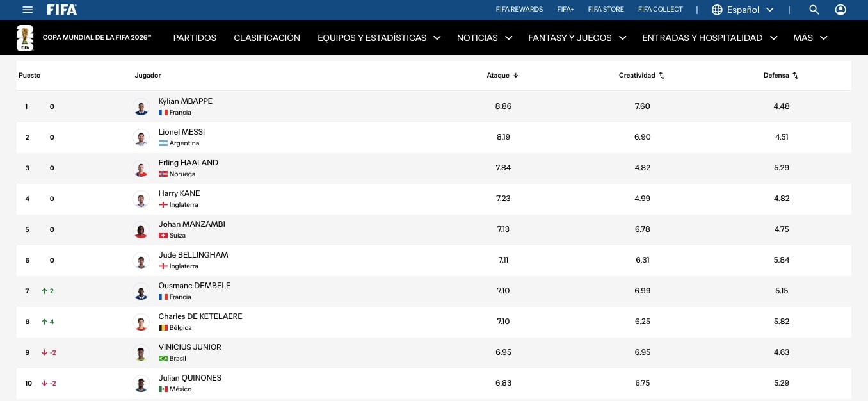Click Harry Kane's avatar photo
This screenshot has height=401, width=868.
coord(141,199)
